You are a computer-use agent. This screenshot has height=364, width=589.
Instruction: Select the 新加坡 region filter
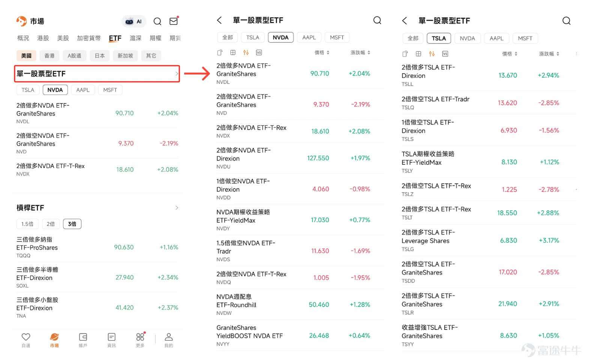pos(125,56)
